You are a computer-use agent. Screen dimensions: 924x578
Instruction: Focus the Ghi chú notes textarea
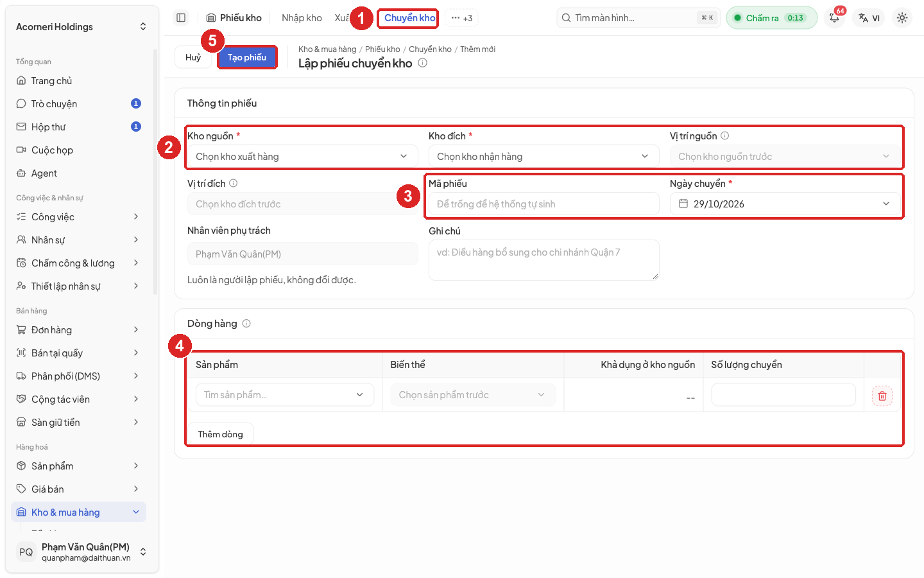(x=543, y=260)
